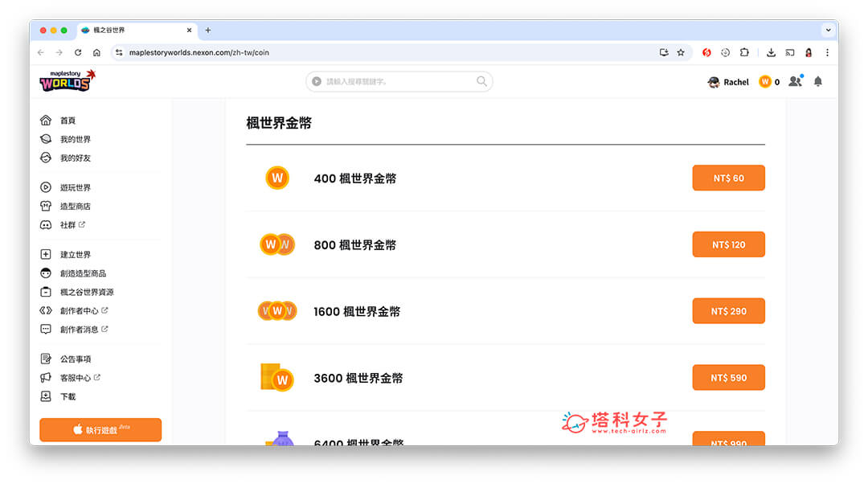Open browser downloads icon
Viewport: 868px width, 484px height.
(771, 52)
